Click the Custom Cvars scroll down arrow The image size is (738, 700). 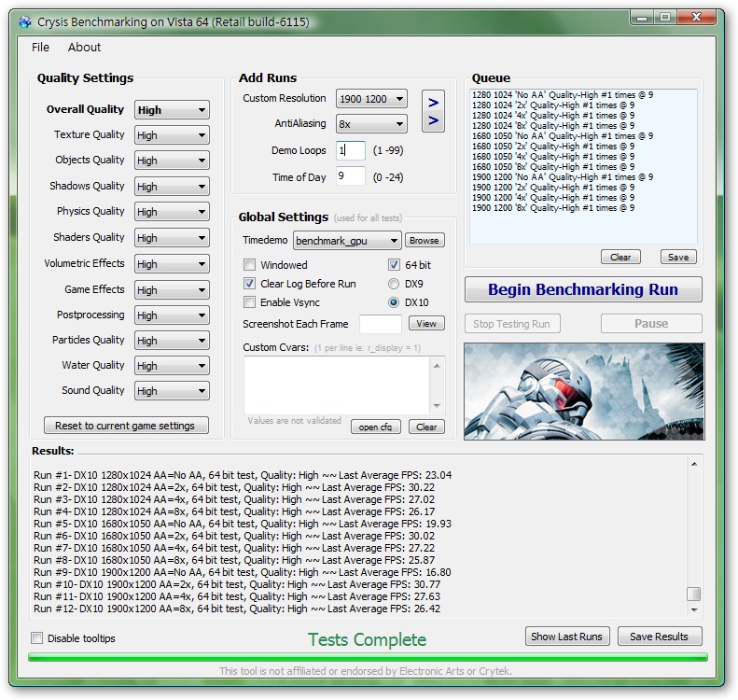437,405
